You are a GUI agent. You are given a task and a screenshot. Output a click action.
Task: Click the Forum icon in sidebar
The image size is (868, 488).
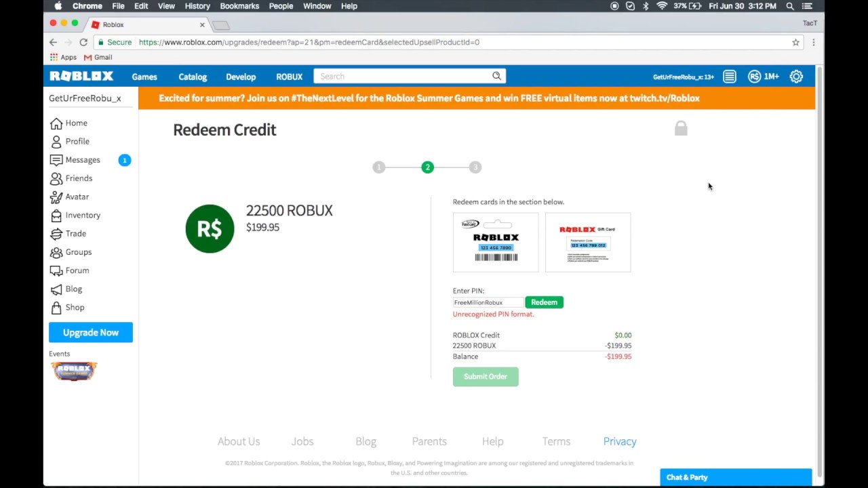coord(56,270)
